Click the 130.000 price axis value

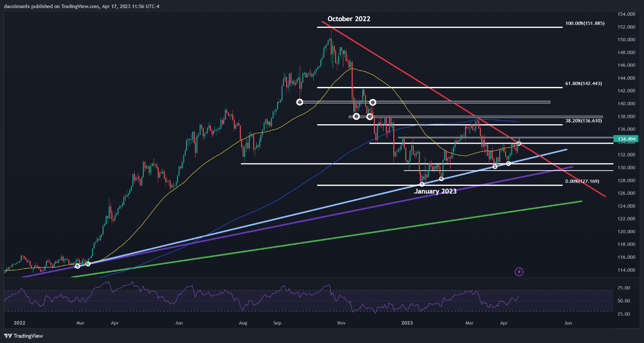pos(626,167)
